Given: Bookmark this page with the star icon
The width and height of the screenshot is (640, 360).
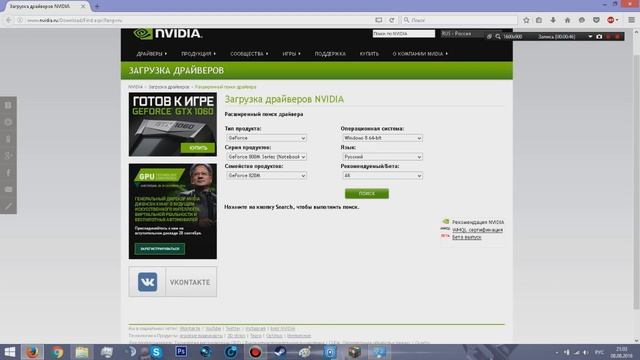Looking at the screenshot, I should (526, 20).
